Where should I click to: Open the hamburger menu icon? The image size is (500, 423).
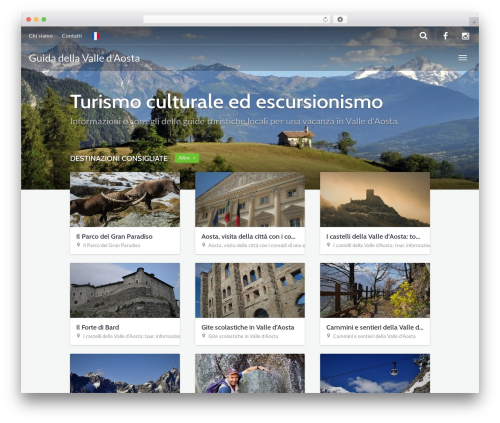click(462, 58)
